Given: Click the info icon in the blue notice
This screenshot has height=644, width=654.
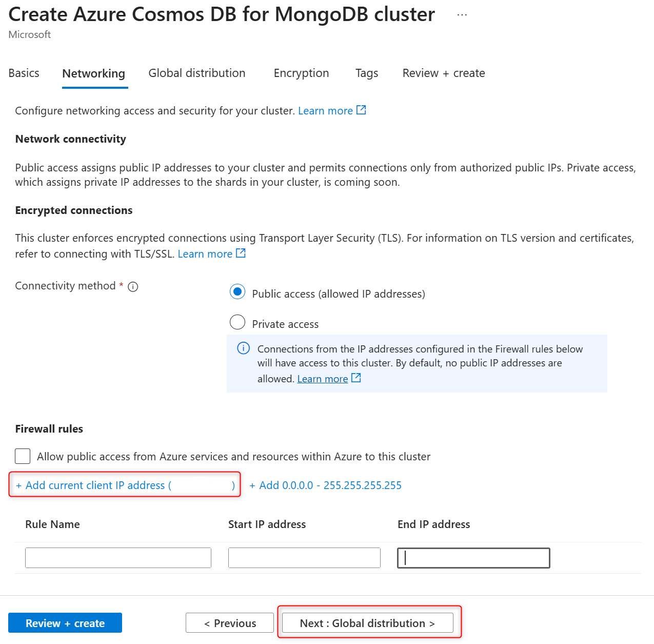Looking at the screenshot, I should coord(243,348).
